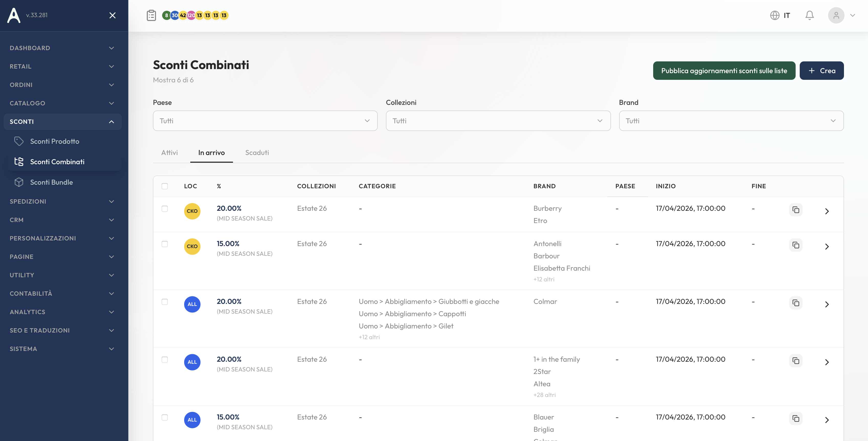The width and height of the screenshot is (868, 441).
Task: Click '+12 altri' under Uomo Gilet category
Action: point(369,337)
